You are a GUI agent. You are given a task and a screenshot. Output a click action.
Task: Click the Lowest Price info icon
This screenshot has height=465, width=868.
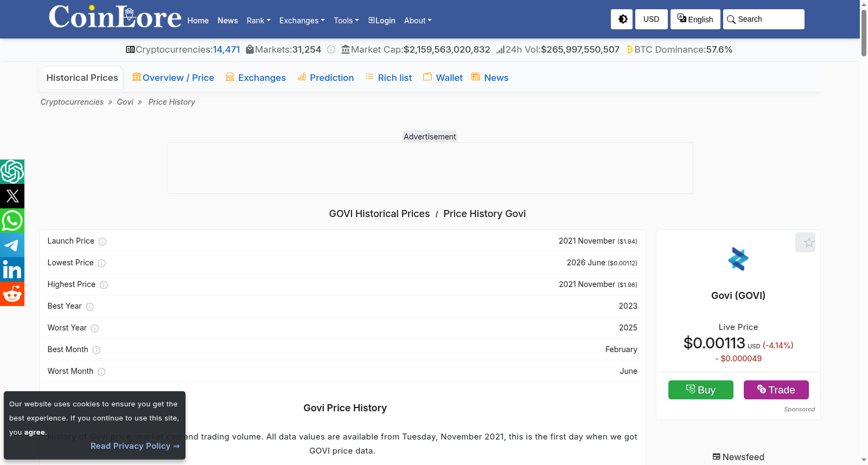click(102, 263)
